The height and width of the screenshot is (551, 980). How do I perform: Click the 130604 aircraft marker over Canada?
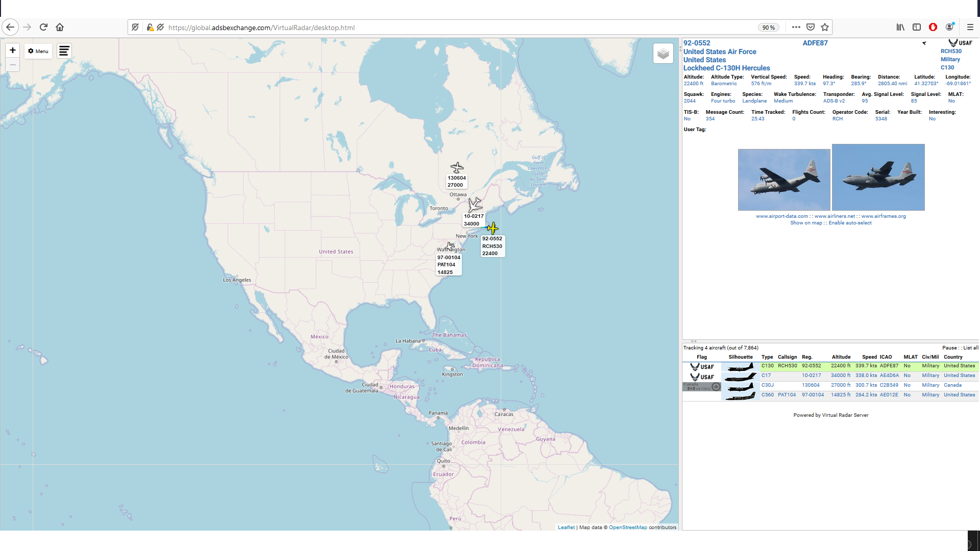457,167
